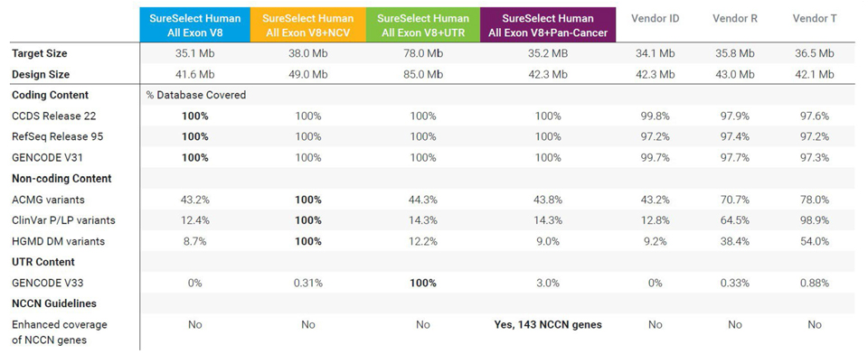Click the Vendor T column header
Image resolution: width=868 pixels, height=354 pixels.
[815, 18]
